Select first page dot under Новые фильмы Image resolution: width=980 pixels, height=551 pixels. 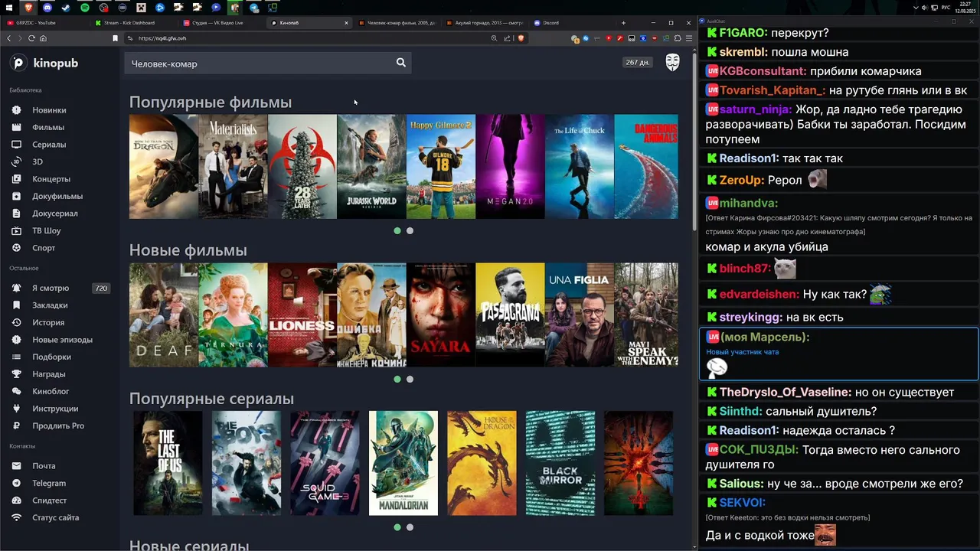[397, 379]
